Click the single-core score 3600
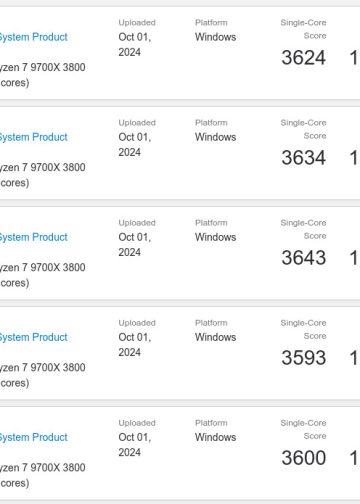 (x=304, y=457)
